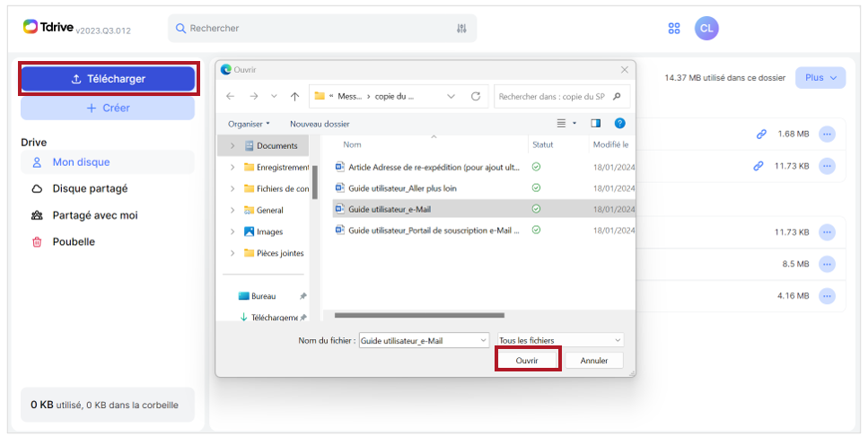Click the Annuler button
The image size is (868, 445).
coord(594,361)
